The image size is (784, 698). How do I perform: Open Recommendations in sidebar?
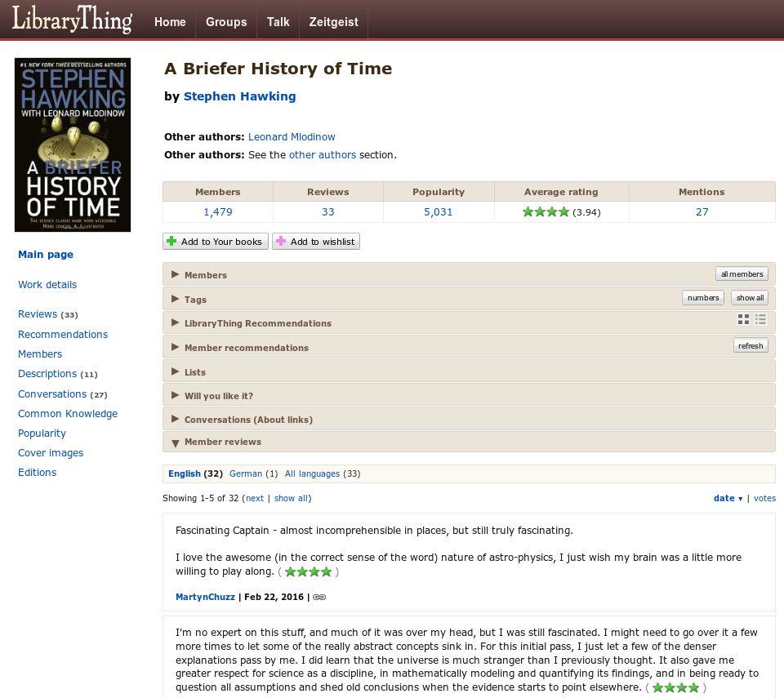click(x=63, y=335)
